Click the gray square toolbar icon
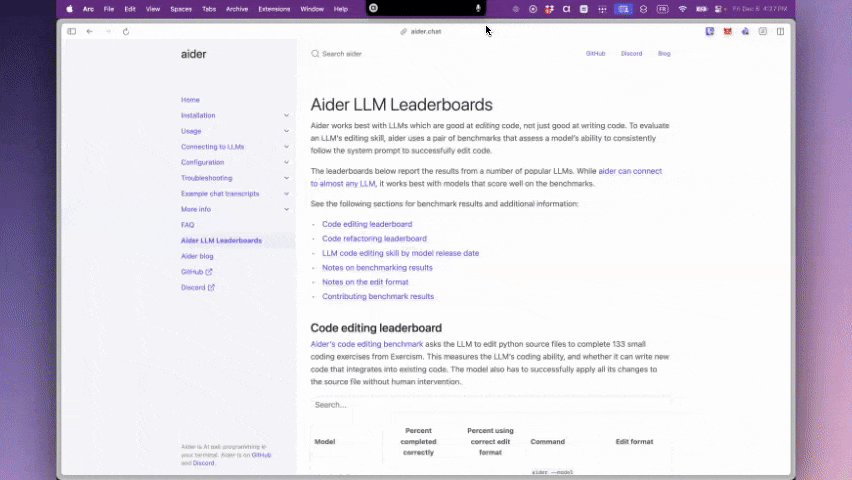Screen dimensions: 852x480 [763, 32]
